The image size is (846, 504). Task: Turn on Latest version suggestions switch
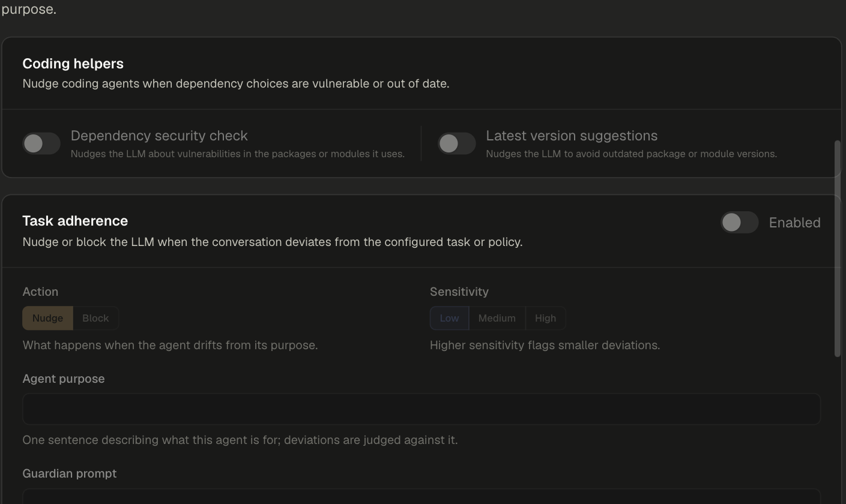tap(457, 143)
